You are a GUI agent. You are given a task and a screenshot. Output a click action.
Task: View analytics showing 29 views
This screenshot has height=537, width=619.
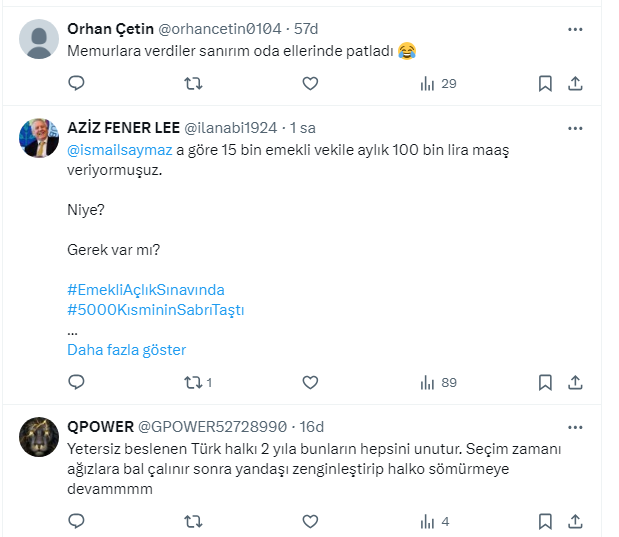[x=439, y=84]
